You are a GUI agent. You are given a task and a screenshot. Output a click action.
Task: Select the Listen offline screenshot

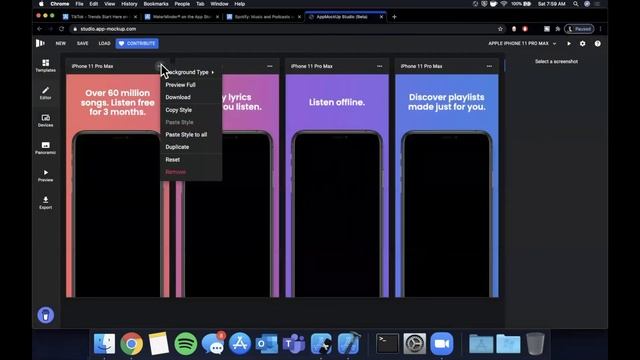pyautogui.click(x=337, y=186)
